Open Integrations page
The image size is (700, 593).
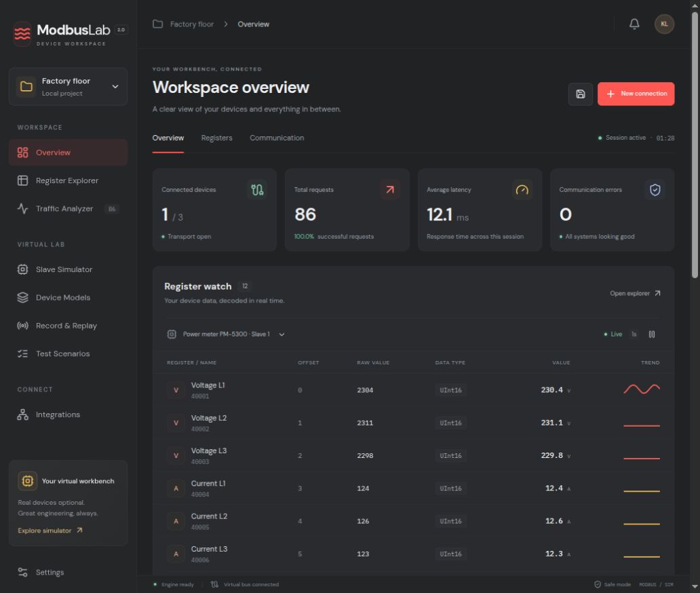tap(69, 415)
